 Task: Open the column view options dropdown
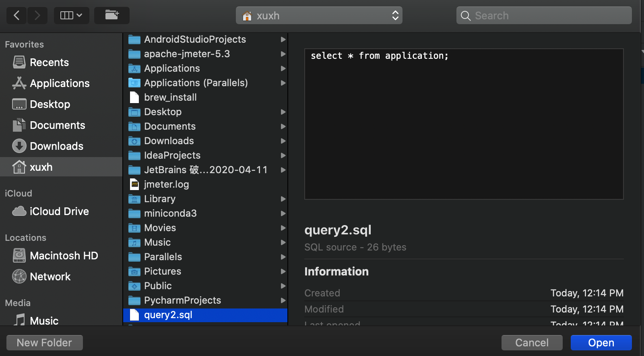click(x=72, y=15)
